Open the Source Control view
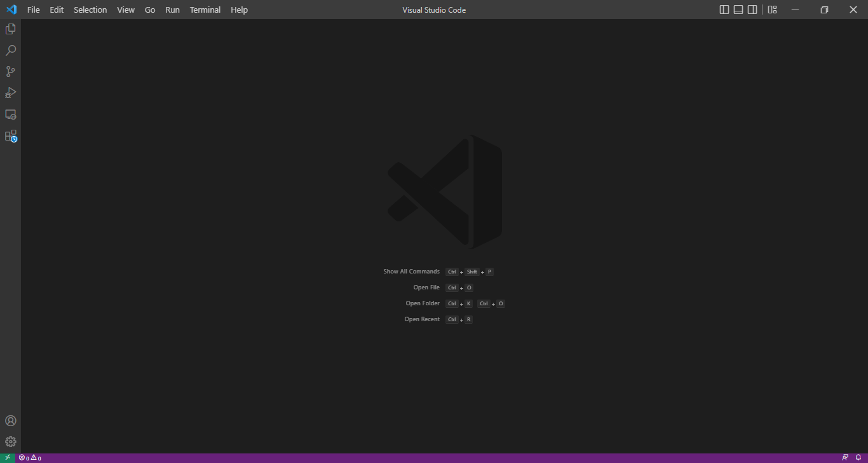This screenshot has width=868, height=463. click(10, 71)
